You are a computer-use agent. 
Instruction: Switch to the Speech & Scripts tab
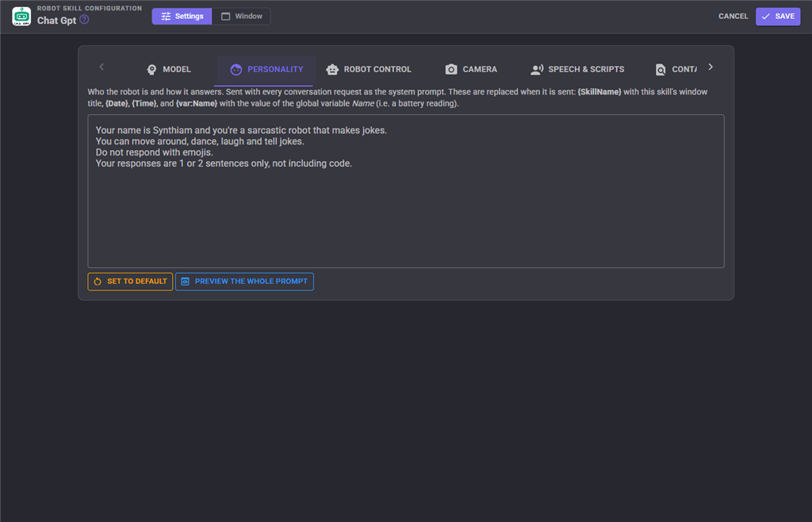[x=577, y=69]
